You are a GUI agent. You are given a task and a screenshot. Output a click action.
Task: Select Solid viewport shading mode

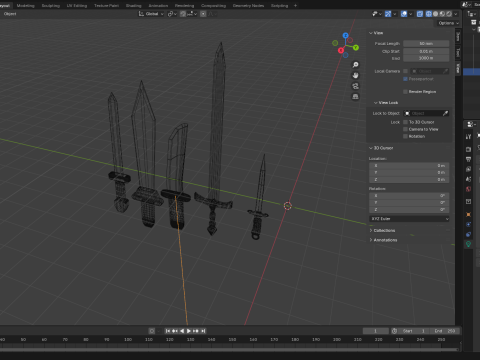(x=435, y=14)
